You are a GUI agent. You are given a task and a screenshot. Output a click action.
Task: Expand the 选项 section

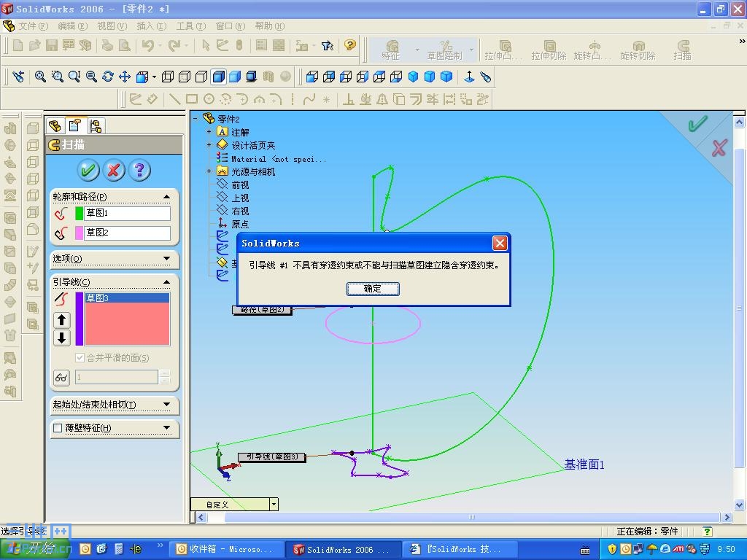point(166,259)
